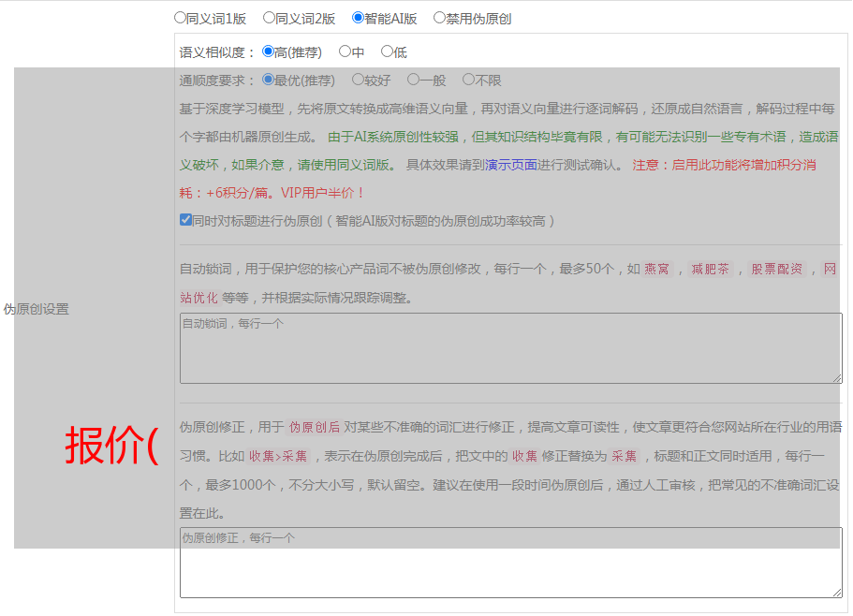Click resize handle of 自动锁词 textarea
853x616 pixels.
(837, 378)
